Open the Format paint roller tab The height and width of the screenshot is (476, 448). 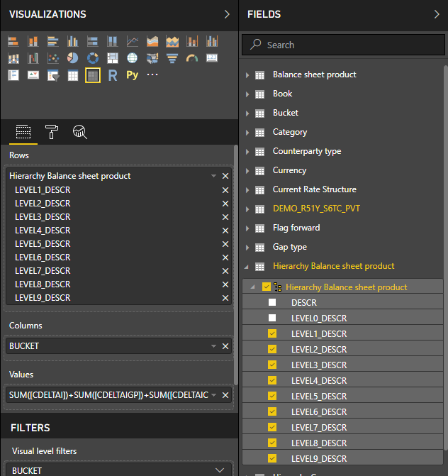coord(52,132)
